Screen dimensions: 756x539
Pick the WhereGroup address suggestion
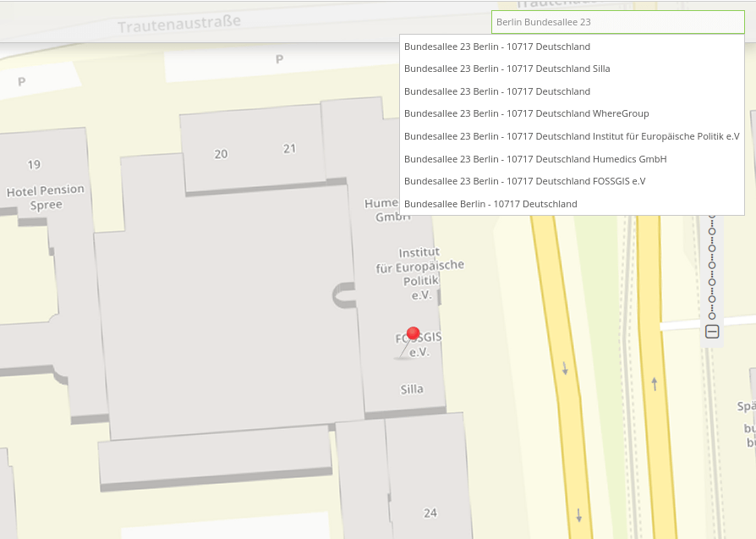526,113
